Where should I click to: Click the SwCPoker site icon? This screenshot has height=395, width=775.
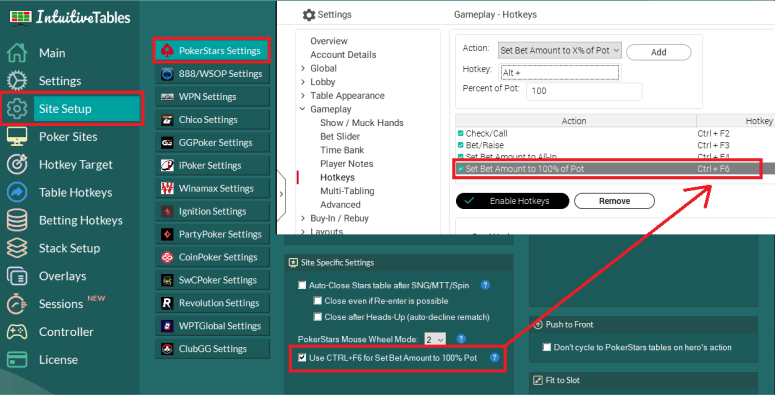(167, 280)
